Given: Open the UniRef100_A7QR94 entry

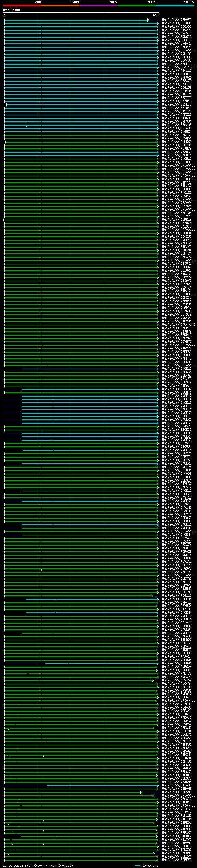Looking at the screenshot, I should pyautogui.click(x=177, y=47).
